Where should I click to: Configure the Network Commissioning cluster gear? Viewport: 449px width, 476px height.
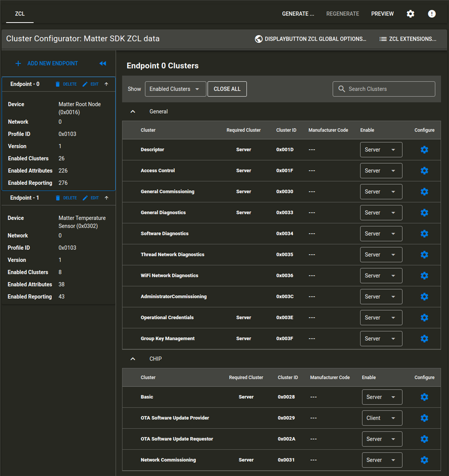coord(424,460)
